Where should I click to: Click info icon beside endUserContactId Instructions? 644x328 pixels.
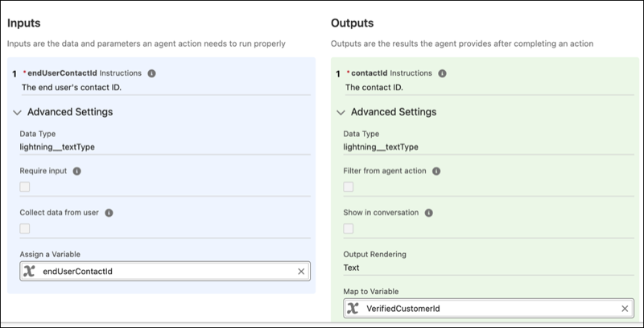(151, 73)
